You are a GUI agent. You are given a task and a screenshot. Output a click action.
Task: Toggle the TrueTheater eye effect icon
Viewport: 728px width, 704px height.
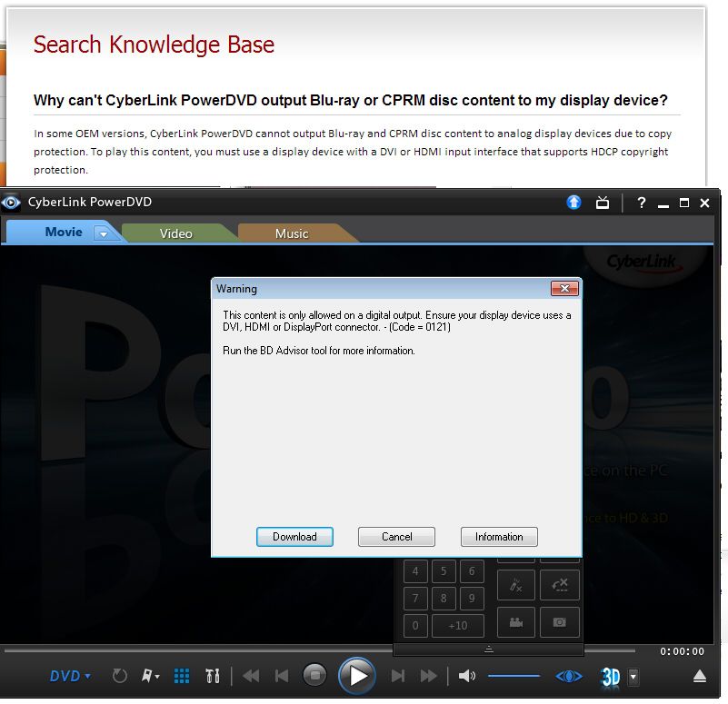(x=569, y=676)
